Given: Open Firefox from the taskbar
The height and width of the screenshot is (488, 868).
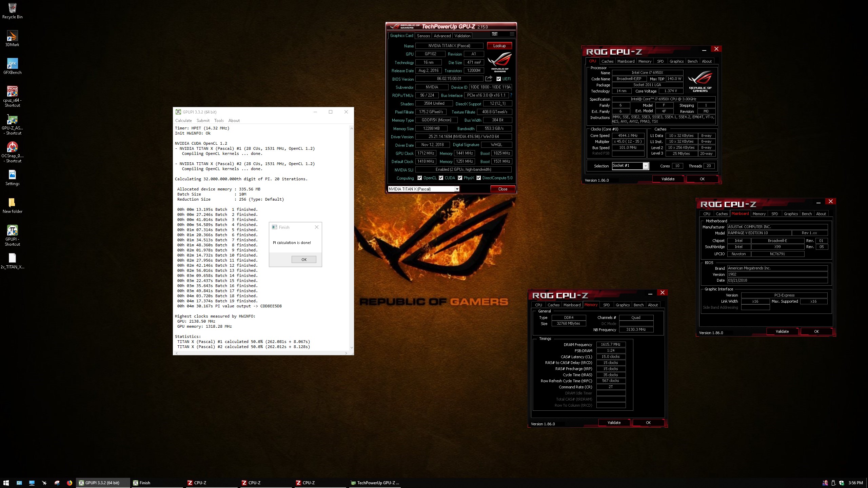Looking at the screenshot, I should 70,483.
